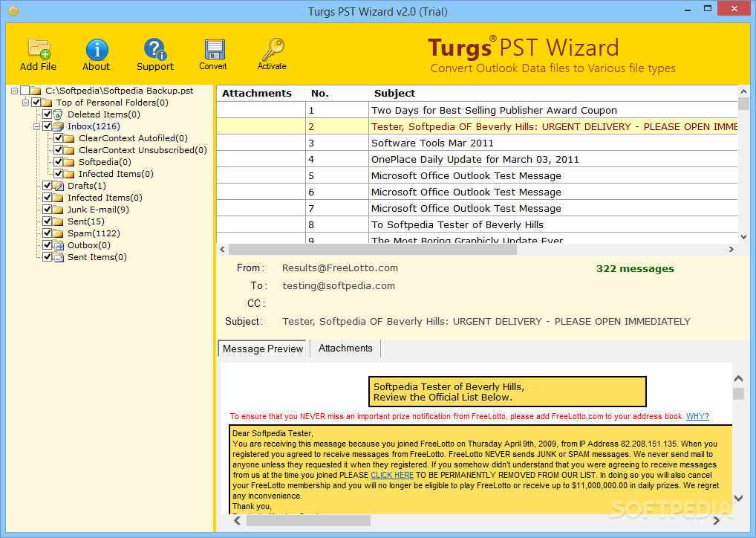This screenshot has height=538, width=756.
Task: Click the Sent Items folder icon
Action: pyautogui.click(x=58, y=257)
